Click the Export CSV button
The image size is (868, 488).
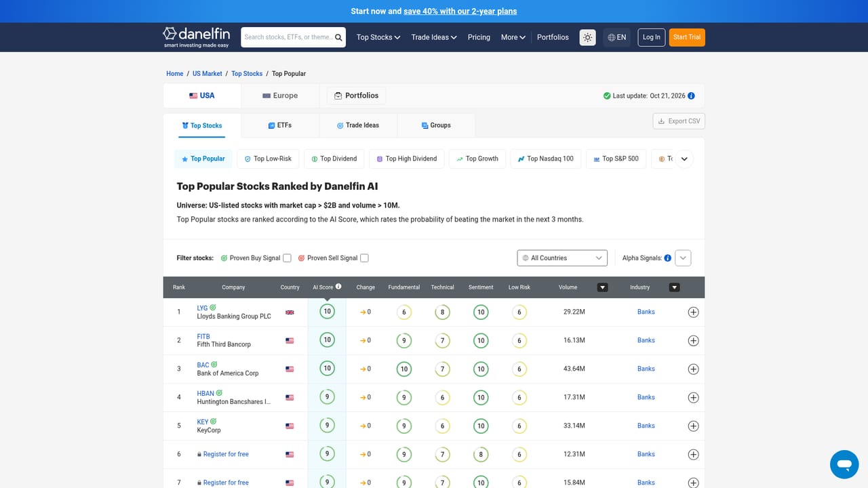point(679,121)
